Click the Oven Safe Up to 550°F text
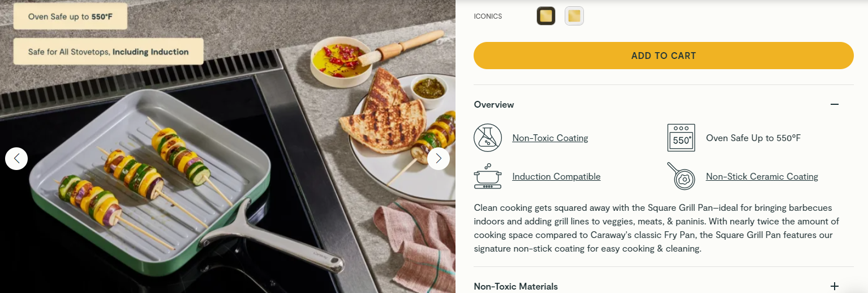The width and height of the screenshot is (868, 293). click(x=754, y=138)
